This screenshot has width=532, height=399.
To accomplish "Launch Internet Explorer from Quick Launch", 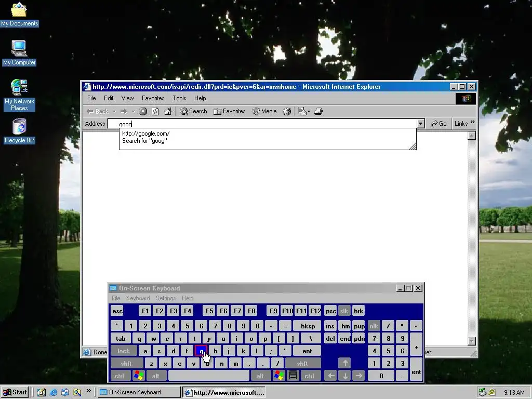I will coord(54,393).
